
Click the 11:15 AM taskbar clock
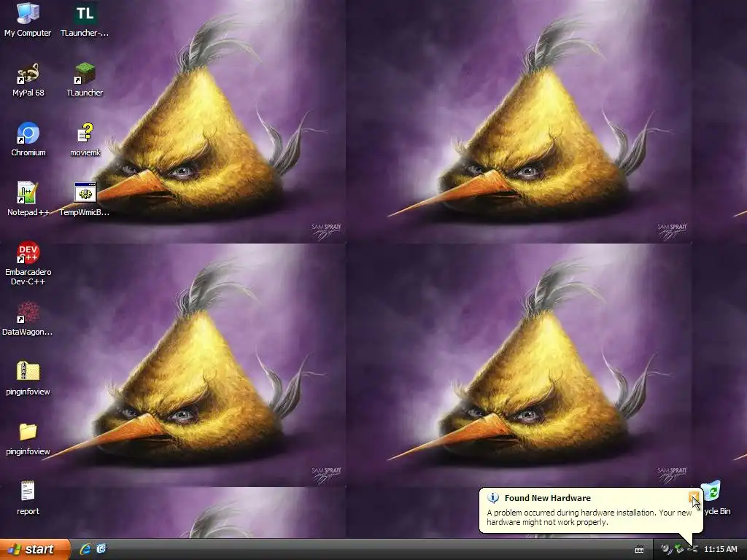click(x=720, y=549)
